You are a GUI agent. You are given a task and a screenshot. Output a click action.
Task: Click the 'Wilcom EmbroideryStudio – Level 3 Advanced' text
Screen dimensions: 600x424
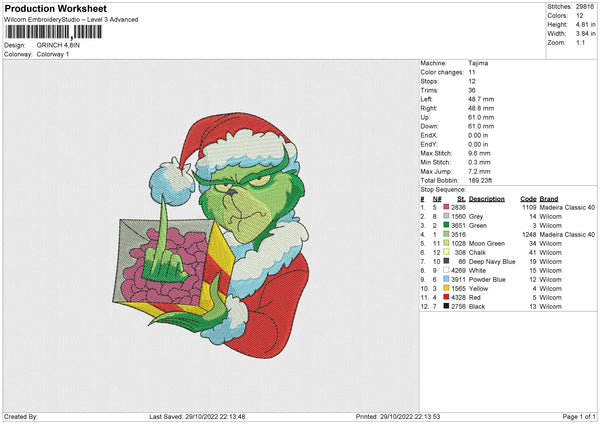(x=71, y=20)
